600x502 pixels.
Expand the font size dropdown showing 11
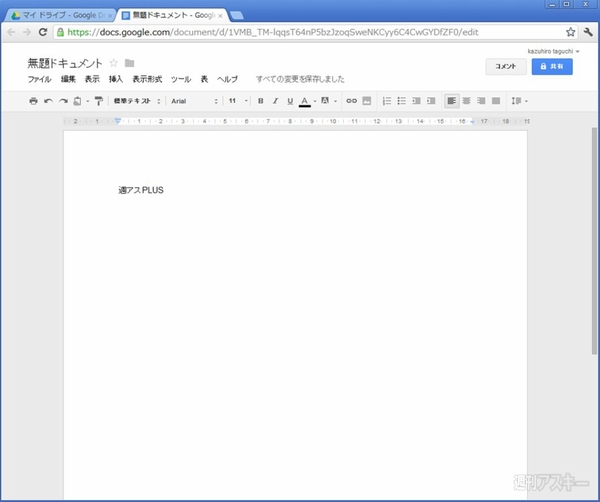pos(236,101)
